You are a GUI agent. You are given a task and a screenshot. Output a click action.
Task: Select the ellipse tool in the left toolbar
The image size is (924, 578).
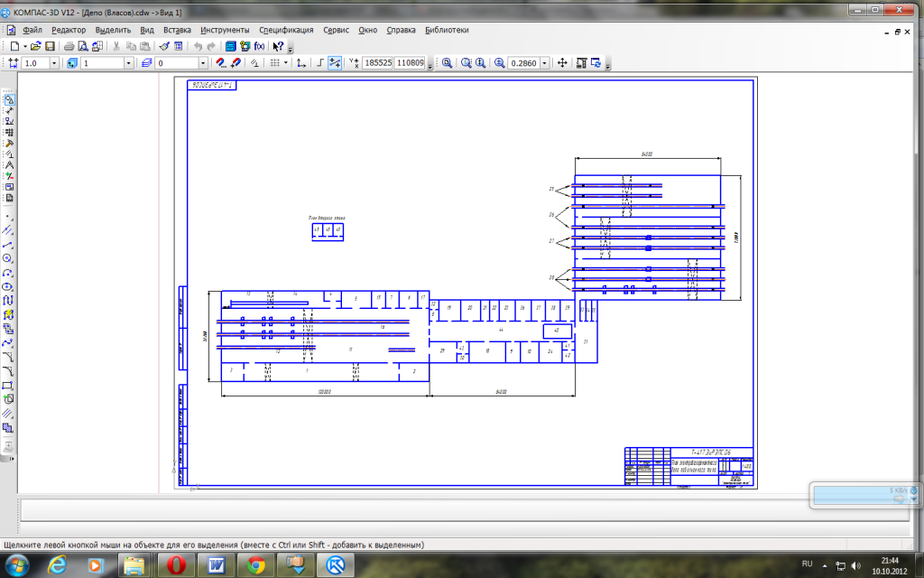click(7, 286)
